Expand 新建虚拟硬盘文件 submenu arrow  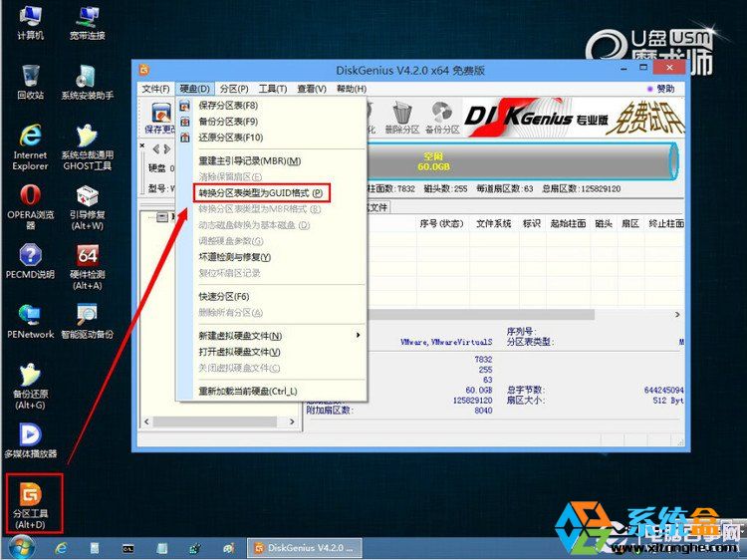[x=359, y=336]
